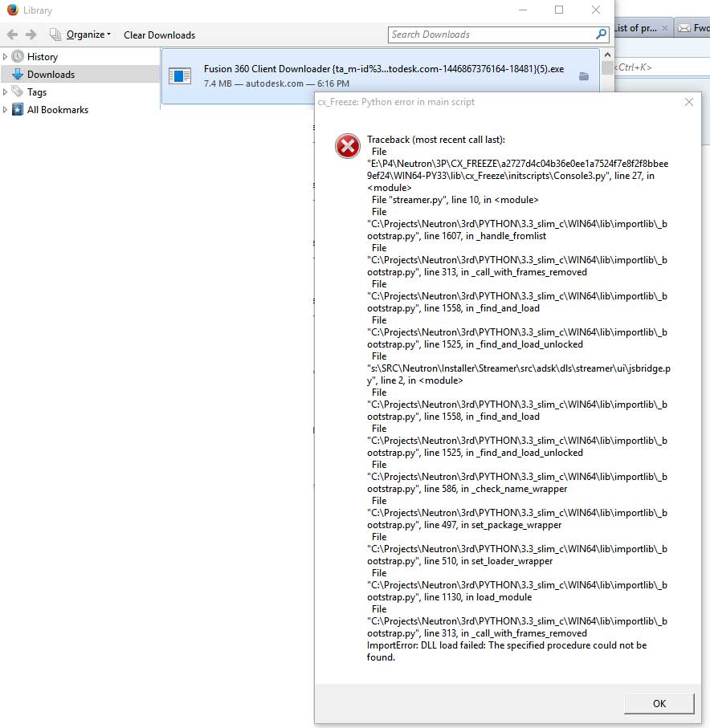This screenshot has width=710, height=728.
Task: Click the ImportError DLL load failed message
Action: pos(507,651)
